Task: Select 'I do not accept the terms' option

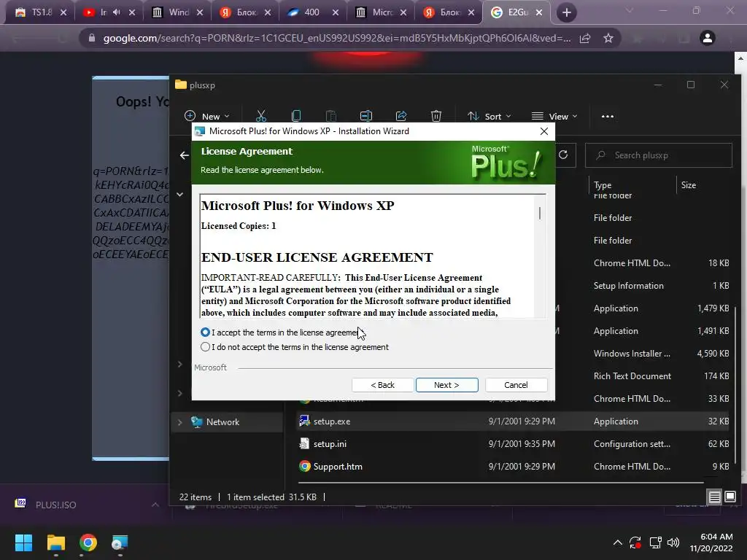Action: pos(205,346)
